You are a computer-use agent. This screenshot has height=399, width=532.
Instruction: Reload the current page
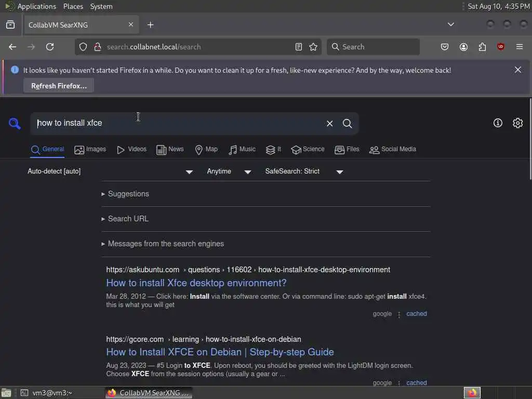click(50, 47)
